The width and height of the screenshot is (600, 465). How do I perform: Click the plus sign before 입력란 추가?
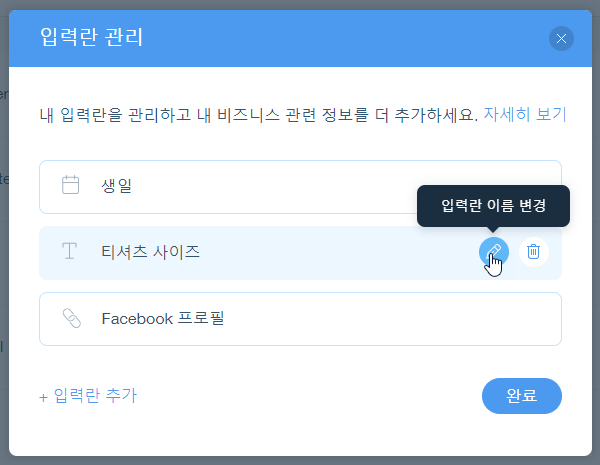(43, 397)
